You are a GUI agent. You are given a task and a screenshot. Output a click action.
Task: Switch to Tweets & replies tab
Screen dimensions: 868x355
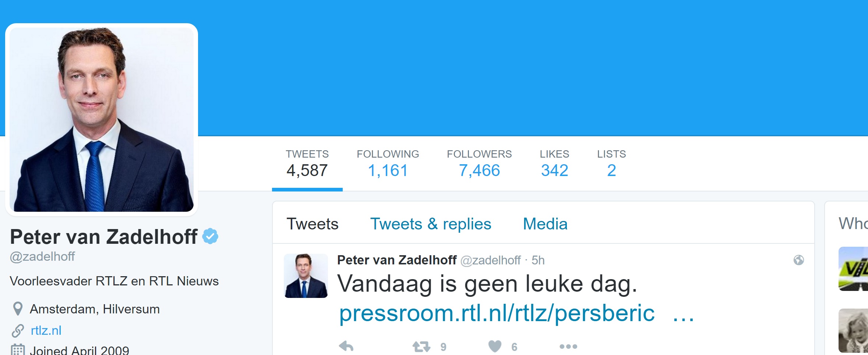tap(431, 224)
